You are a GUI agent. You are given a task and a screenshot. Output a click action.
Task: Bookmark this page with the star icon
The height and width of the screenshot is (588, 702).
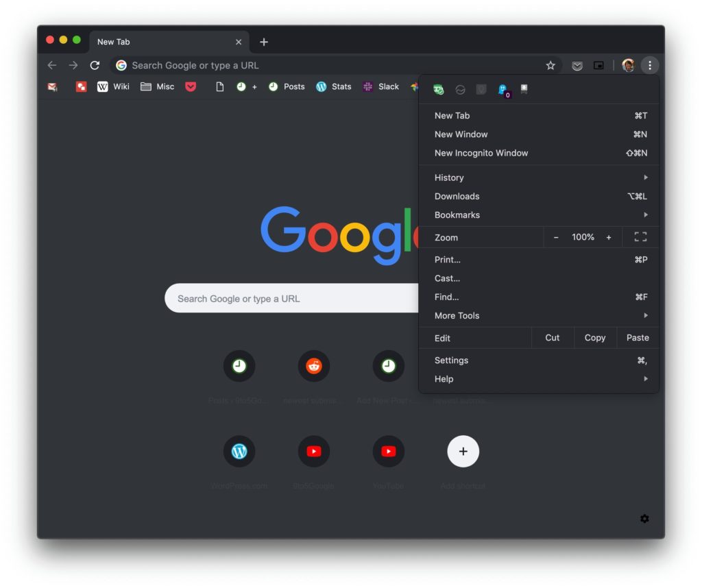click(x=550, y=65)
